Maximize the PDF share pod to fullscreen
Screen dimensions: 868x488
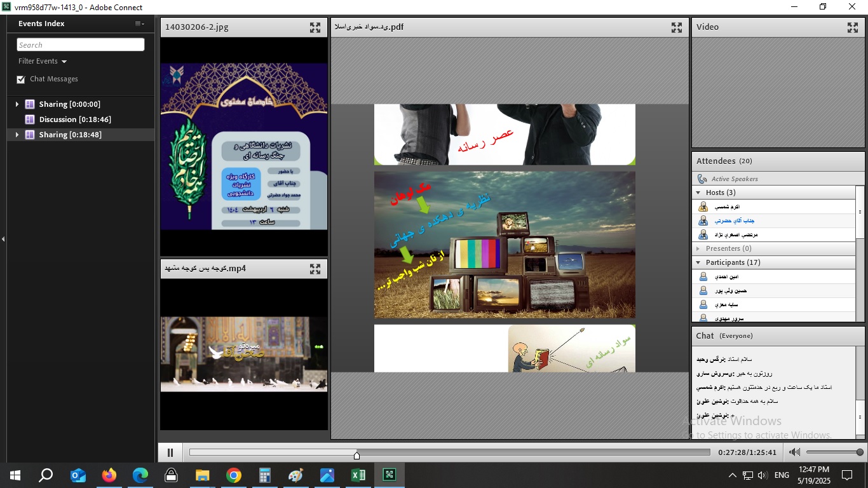pos(677,27)
